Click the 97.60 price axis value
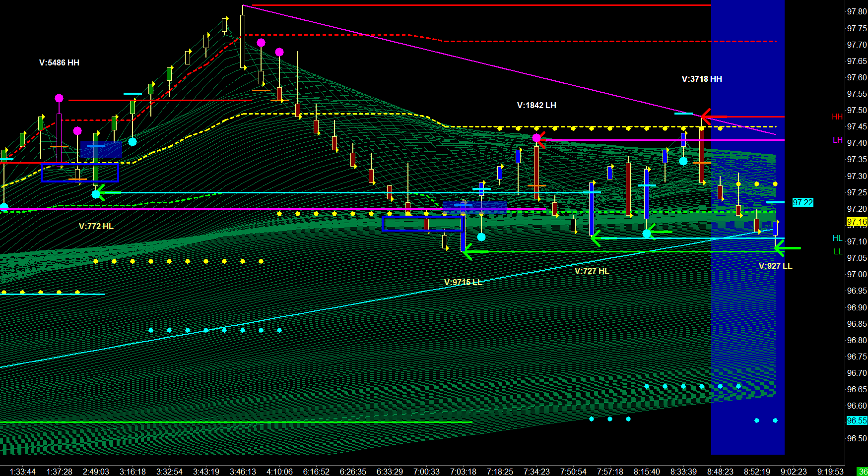Screen dimensions: 868x476 [x=857, y=78]
